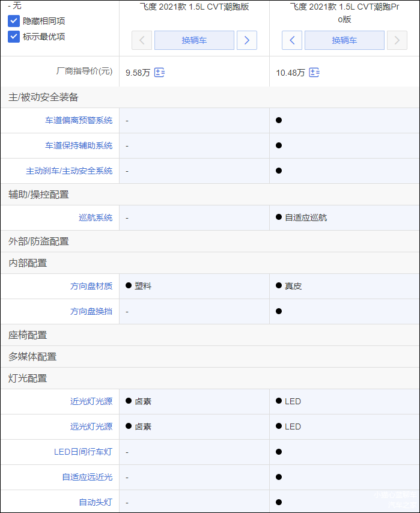Open the 车道偏离预警系统 link
The width and height of the screenshot is (420, 513).
click(x=79, y=120)
